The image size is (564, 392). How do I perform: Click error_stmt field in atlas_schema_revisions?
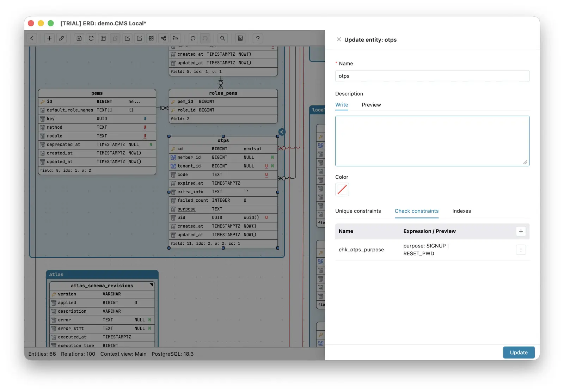[102, 329]
